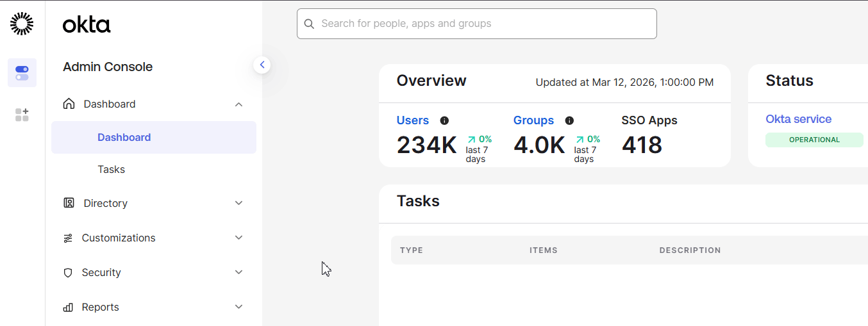Click the Overview heading
The image size is (868, 326).
(431, 81)
